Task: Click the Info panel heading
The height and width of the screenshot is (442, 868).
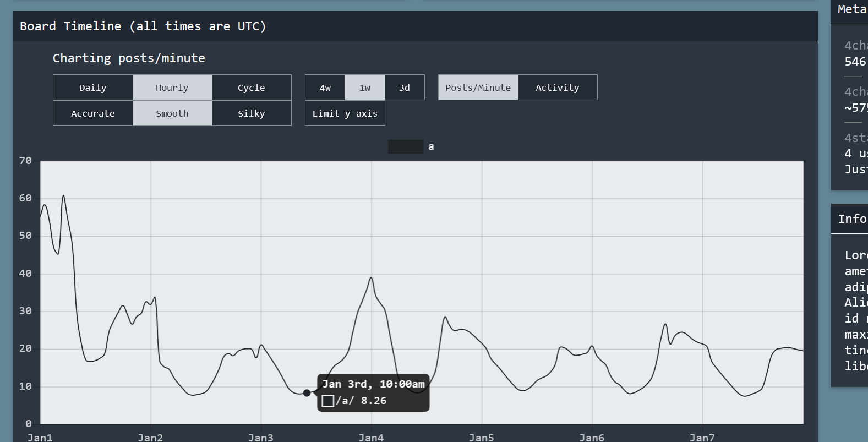Action: click(x=853, y=219)
